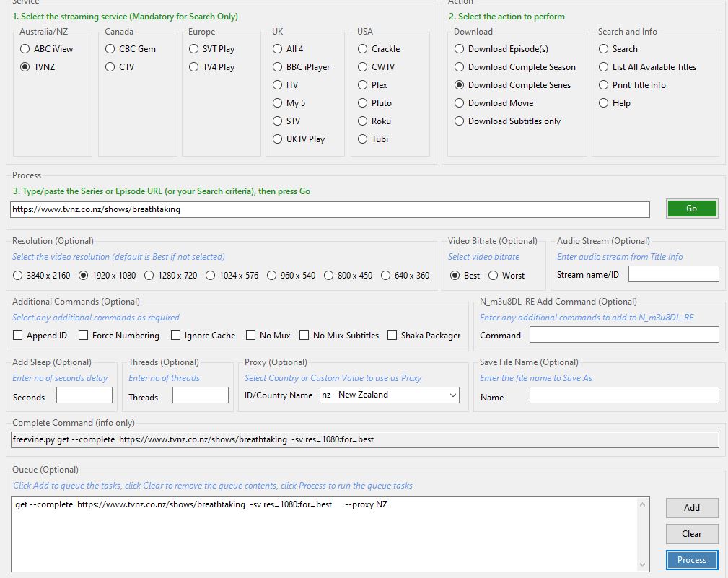This screenshot has height=578, width=728.
Task: Enable Shaka Packager option
Action: point(392,336)
